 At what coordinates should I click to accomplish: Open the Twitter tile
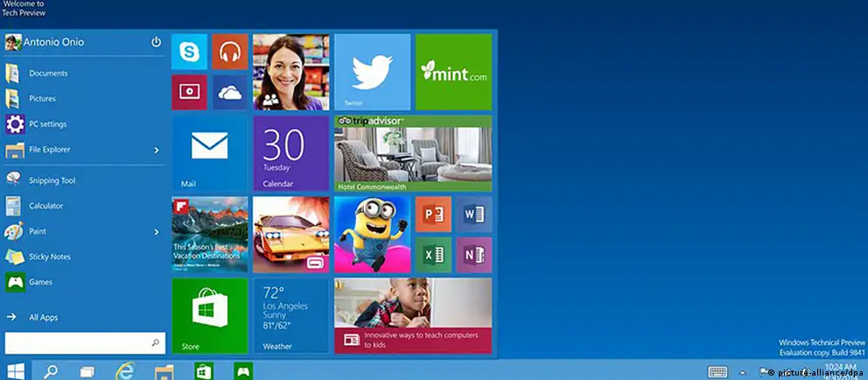[x=372, y=72]
